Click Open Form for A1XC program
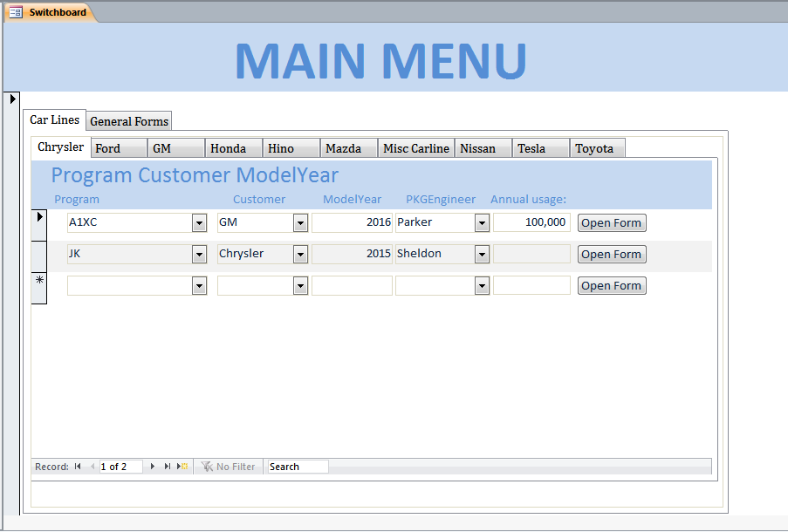788x532 pixels. pos(611,223)
